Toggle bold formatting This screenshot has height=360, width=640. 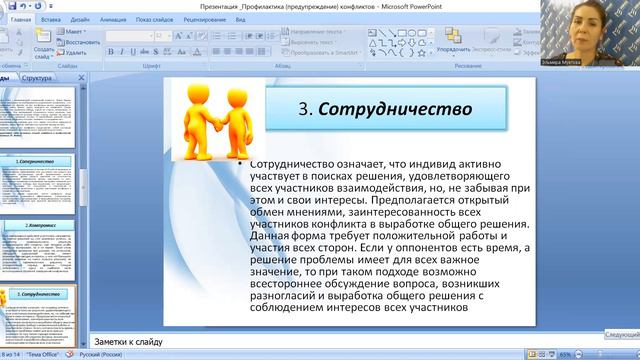pyautogui.click(x=111, y=52)
